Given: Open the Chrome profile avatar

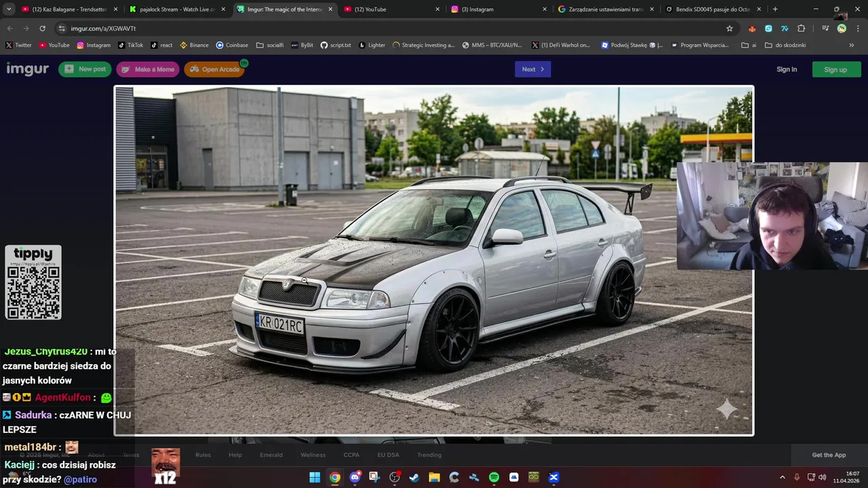Looking at the screenshot, I should [842, 28].
